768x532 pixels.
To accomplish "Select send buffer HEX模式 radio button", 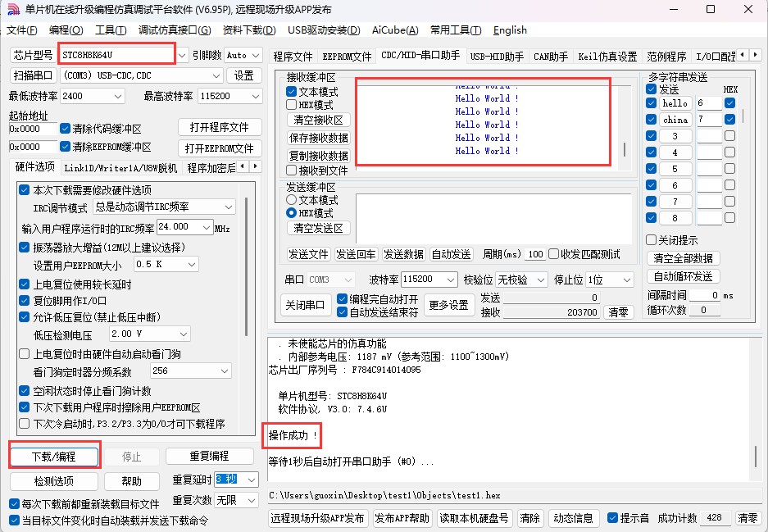I will tap(292, 213).
